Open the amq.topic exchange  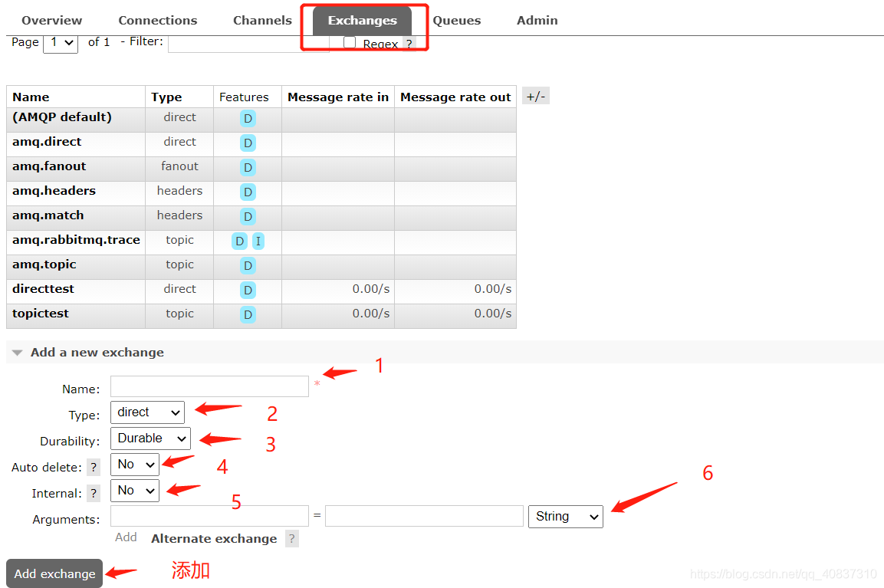click(44, 264)
